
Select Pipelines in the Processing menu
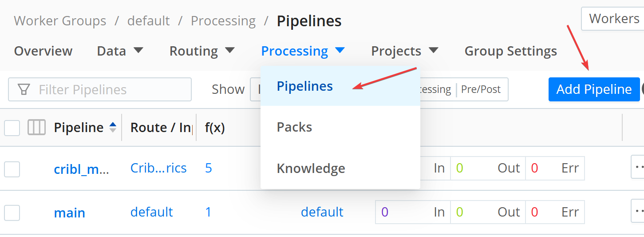(340, 86)
